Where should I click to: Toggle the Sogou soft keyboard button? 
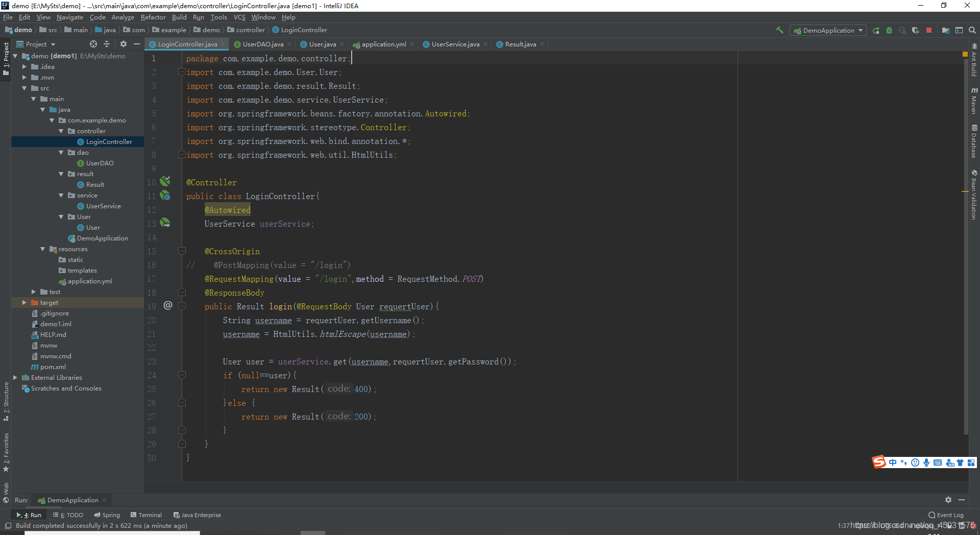pos(938,463)
